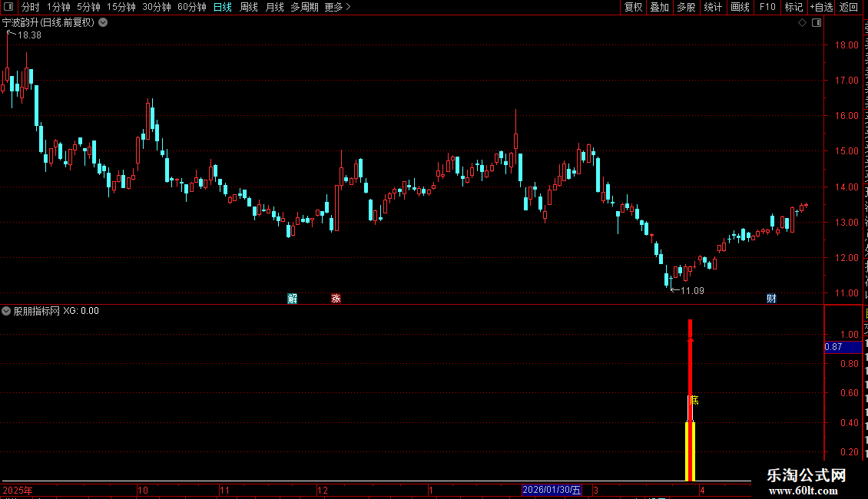The height and width of the screenshot is (499, 868).
Task: Open the 多周期 multi-period view
Action: (304, 7)
